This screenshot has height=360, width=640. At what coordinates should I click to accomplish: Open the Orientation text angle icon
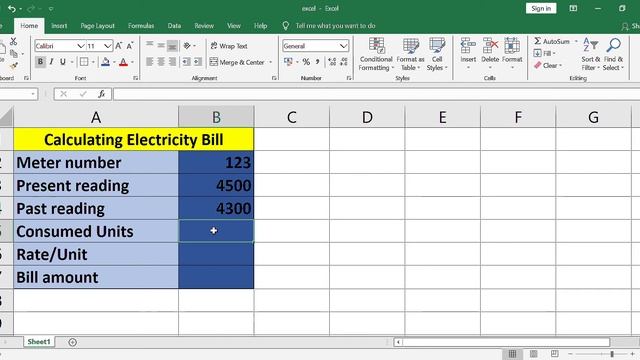tap(187, 46)
